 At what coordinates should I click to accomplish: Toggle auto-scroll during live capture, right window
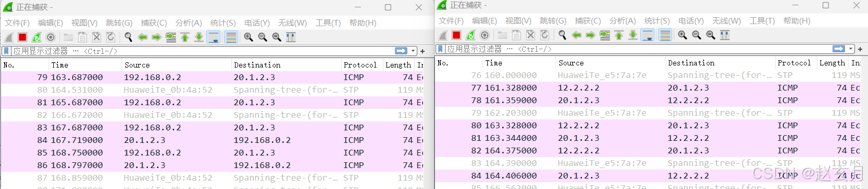coord(648,35)
